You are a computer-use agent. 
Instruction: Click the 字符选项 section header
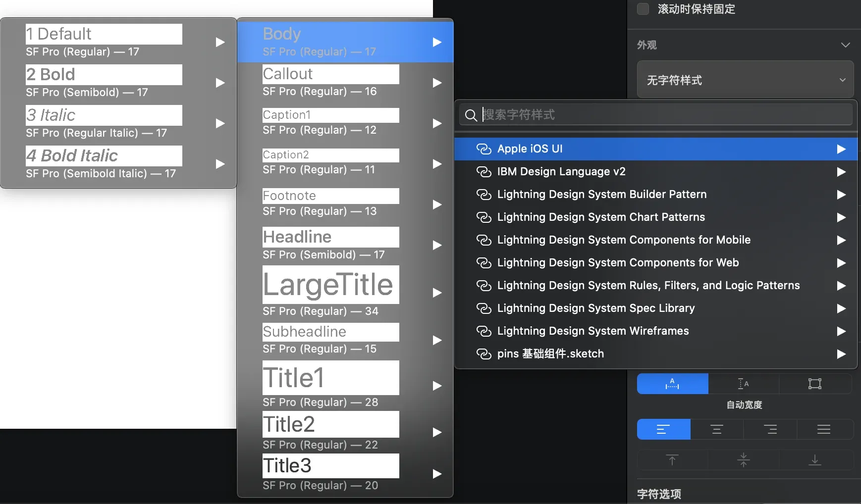pos(659,494)
